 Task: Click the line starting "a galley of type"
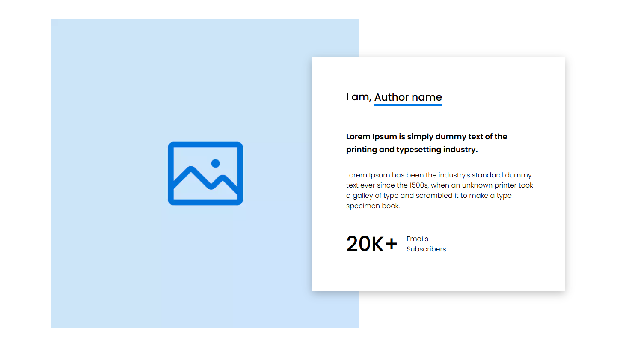tap(428, 195)
